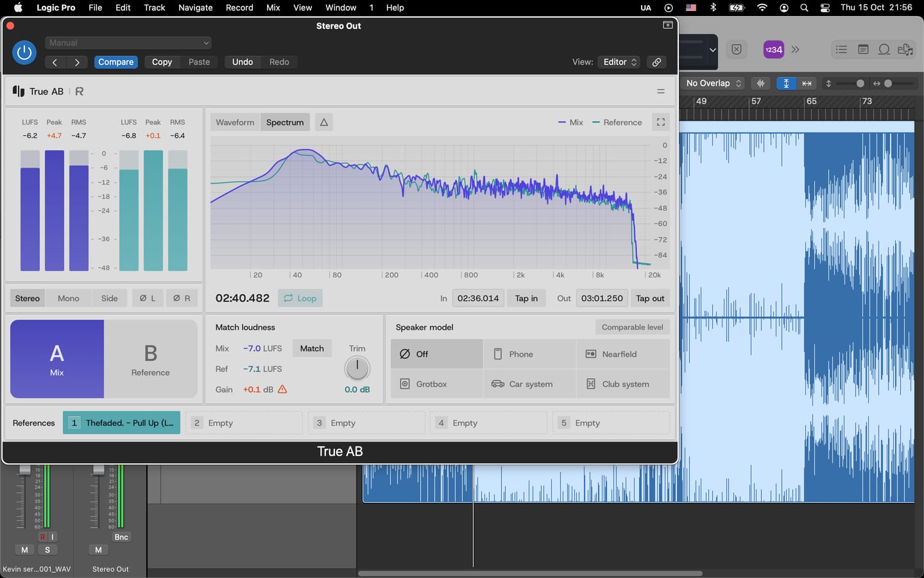Screen dimensions: 924x578
Task: Click the delta triangle icon beside Spectrum
Action: pyautogui.click(x=324, y=122)
